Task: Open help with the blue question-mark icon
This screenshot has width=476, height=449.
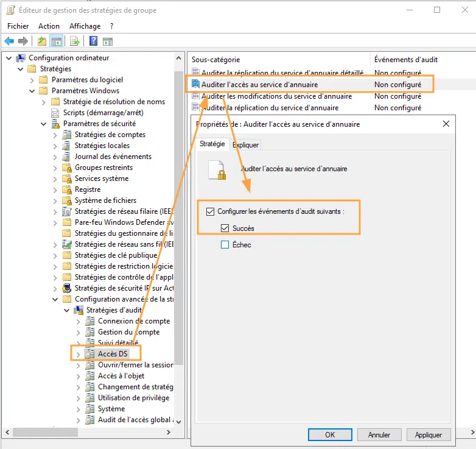Action: [x=94, y=41]
